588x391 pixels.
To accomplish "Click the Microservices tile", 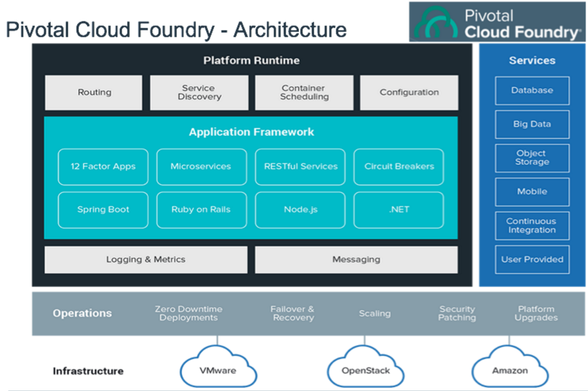I will [x=202, y=167].
